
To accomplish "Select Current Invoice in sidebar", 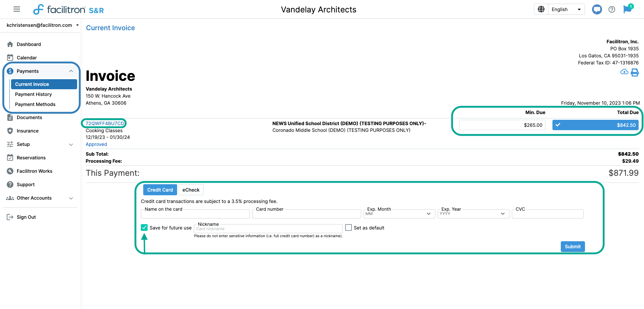I will point(44,84).
